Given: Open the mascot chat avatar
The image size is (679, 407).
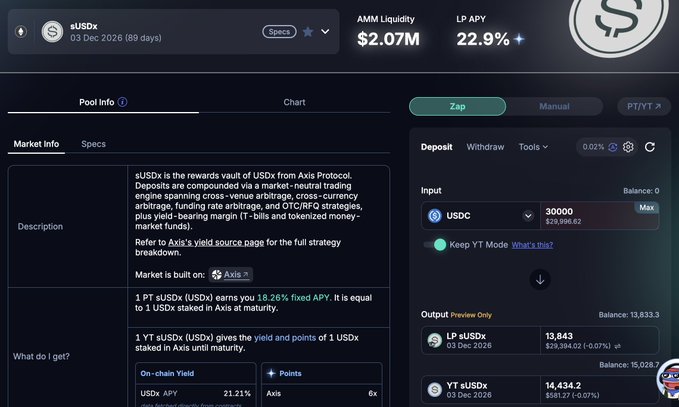Looking at the screenshot, I should [x=669, y=380].
